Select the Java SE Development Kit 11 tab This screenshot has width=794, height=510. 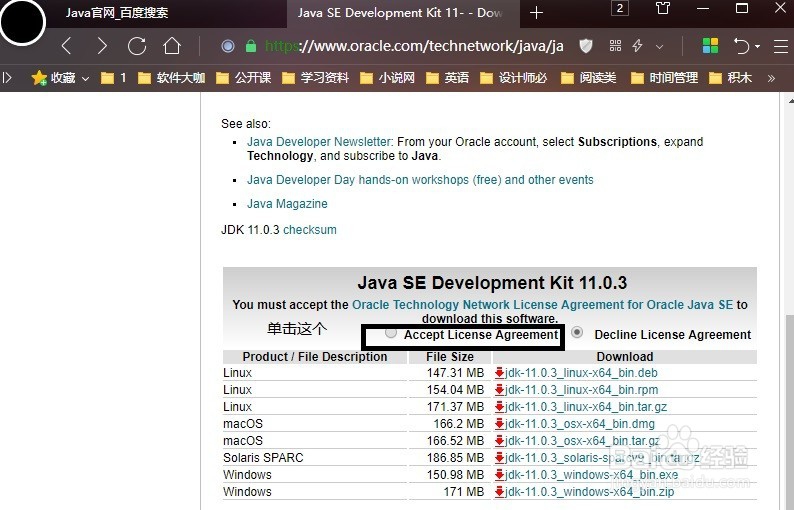pos(403,13)
